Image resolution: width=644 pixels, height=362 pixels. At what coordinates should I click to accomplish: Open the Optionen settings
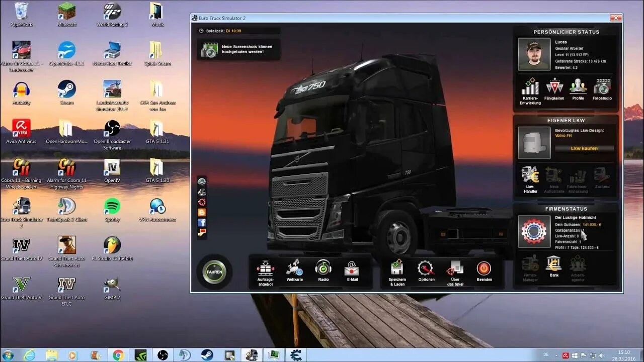(426, 271)
